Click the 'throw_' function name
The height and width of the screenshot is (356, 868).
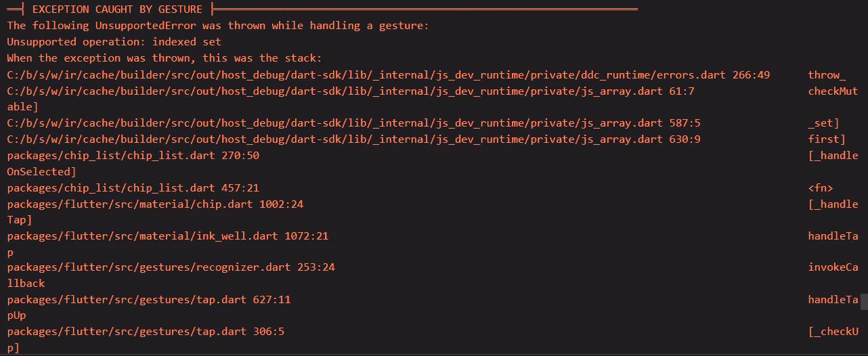tap(827, 74)
